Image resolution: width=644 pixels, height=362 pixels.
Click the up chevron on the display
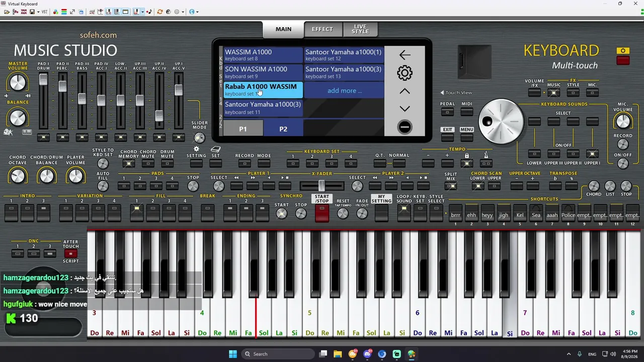point(405,91)
